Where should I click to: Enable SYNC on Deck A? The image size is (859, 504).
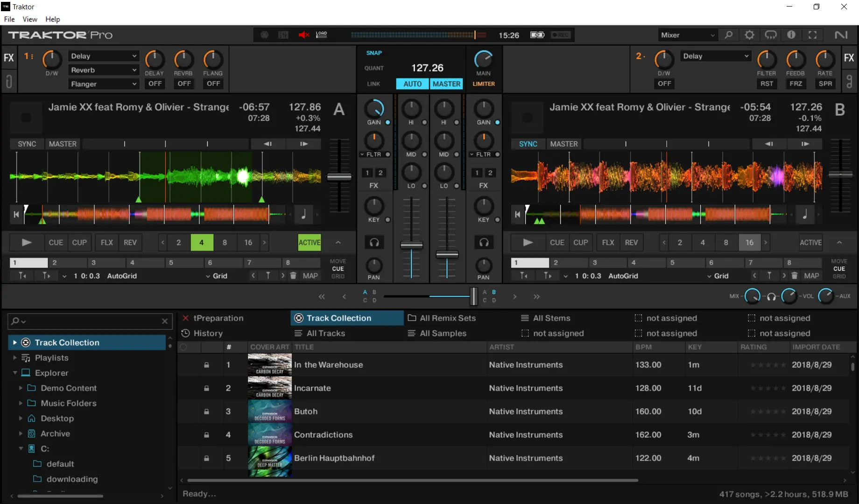[x=27, y=144]
